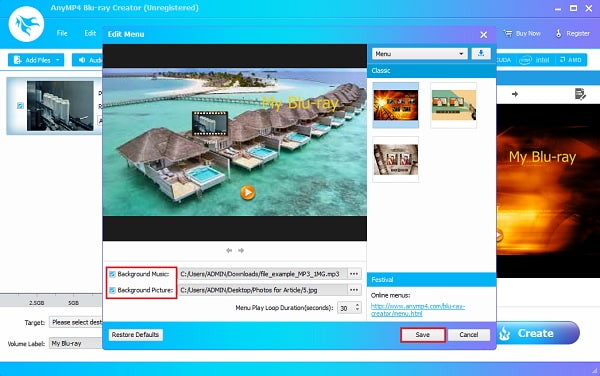Click the Register key link
Image resolution: width=600 pixels, height=376 pixels.
[x=572, y=34]
